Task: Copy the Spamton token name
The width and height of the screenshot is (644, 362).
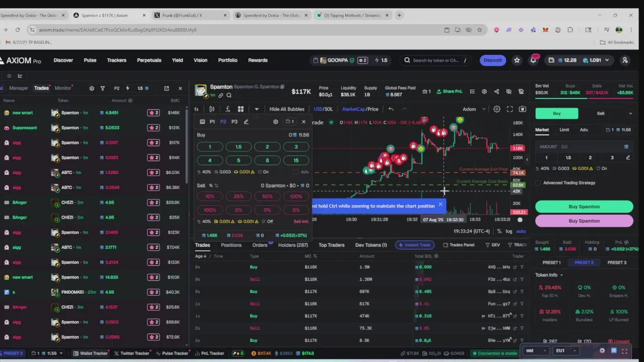Action: click(282, 87)
